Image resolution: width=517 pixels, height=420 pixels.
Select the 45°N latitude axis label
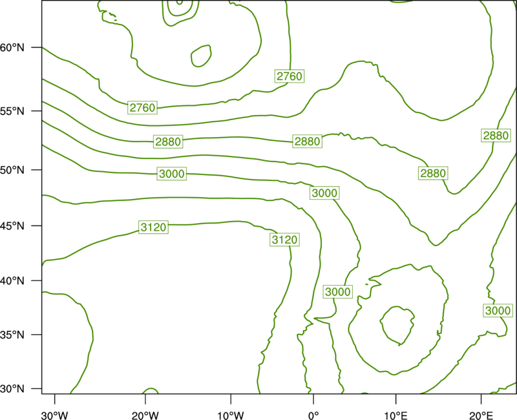click(x=12, y=226)
